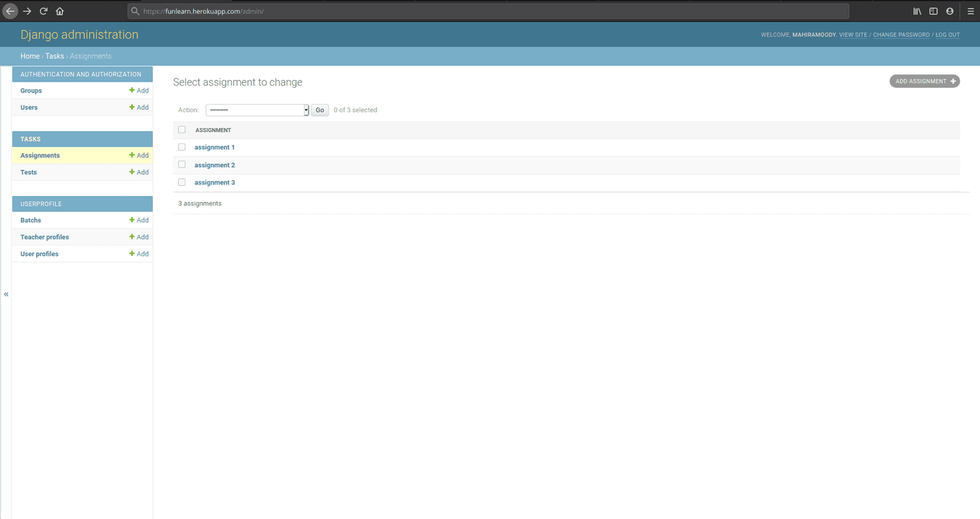
Task: Click the TASKS section header
Action: (x=31, y=139)
